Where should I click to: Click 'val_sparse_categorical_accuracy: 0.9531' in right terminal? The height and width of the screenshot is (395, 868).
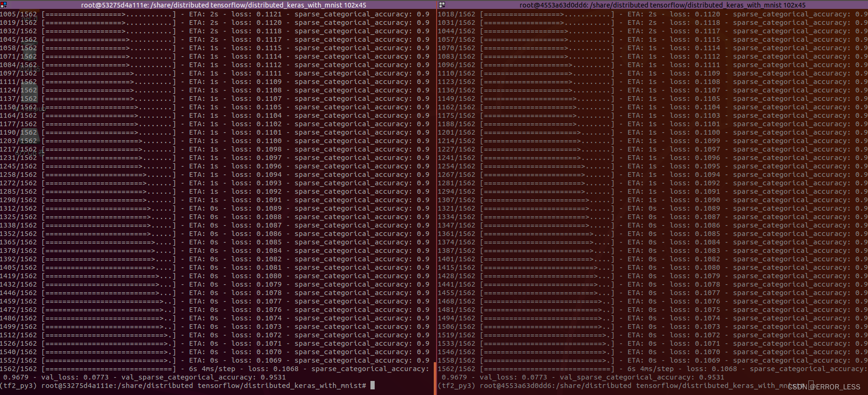point(642,377)
